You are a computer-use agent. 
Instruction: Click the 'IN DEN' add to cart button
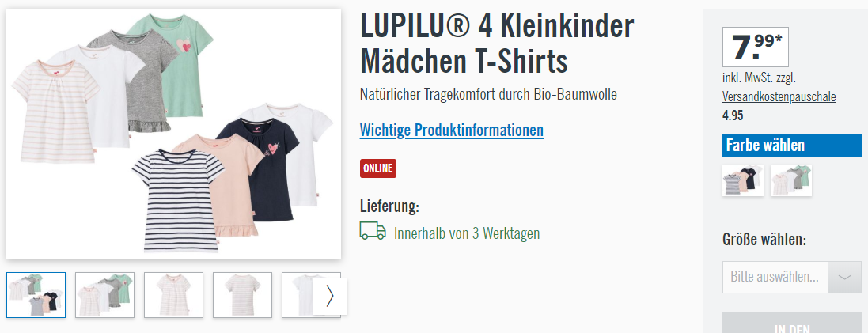(x=791, y=323)
